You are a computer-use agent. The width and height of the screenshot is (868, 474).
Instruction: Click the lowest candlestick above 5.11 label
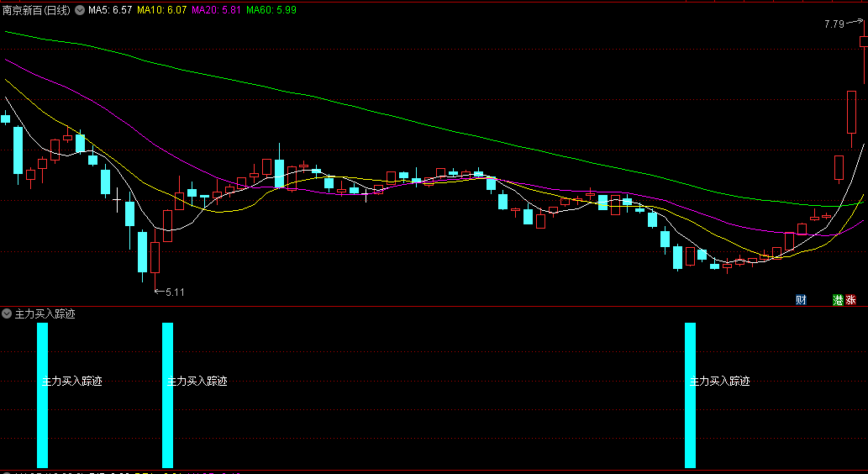(155, 257)
